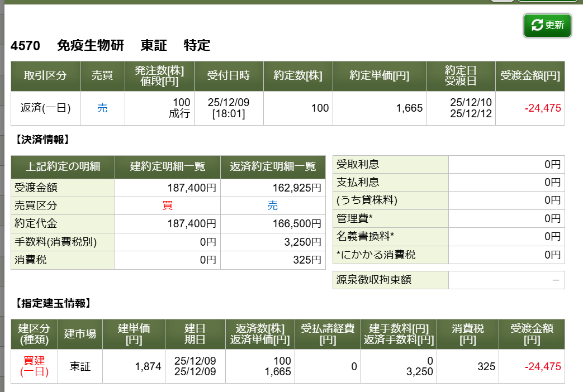The image size is (583, 392).
Task: Click the red 買建(一日) position cell
Action: click(x=34, y=366)
